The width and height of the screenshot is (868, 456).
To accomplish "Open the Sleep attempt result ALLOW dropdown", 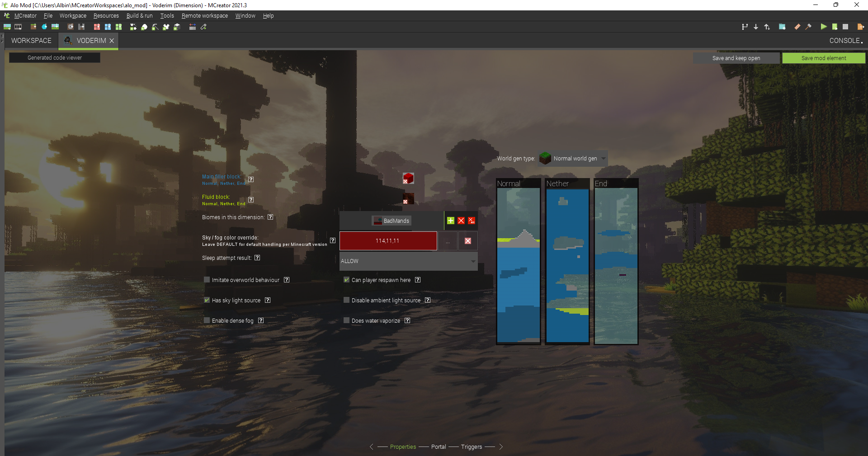I will 409,261.
